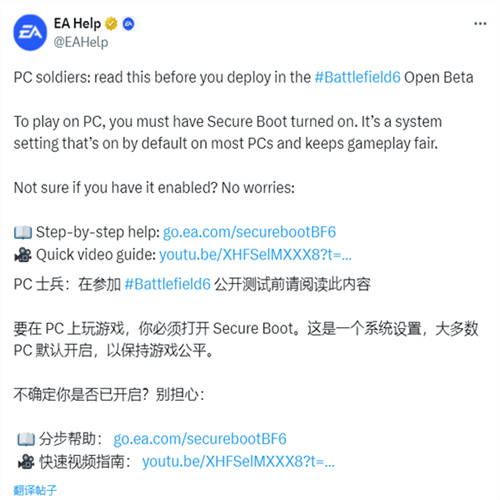
Task: Open the #Battlefield6 hashtag in Chinese translation
Action: coord(167,284)
